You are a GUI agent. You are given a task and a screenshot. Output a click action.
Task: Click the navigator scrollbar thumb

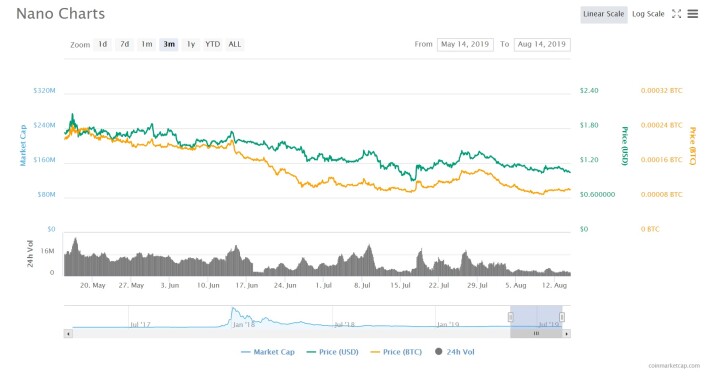[536, 334]
